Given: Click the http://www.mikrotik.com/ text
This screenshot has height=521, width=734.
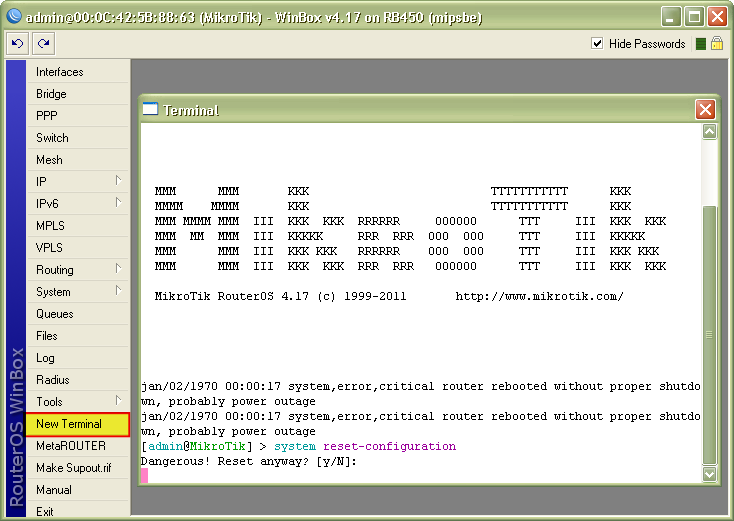Looking at the screenshot, I should (539, 296).
